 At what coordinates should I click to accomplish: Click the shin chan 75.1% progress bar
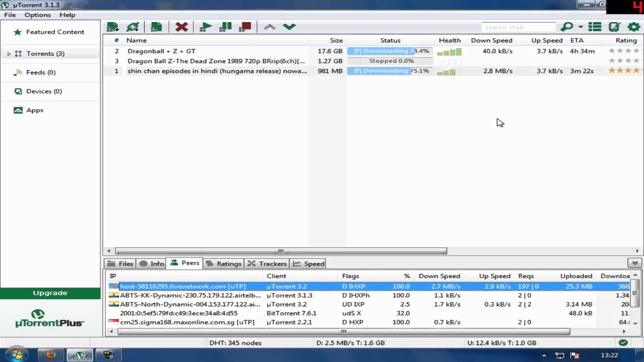coord(390,71)
